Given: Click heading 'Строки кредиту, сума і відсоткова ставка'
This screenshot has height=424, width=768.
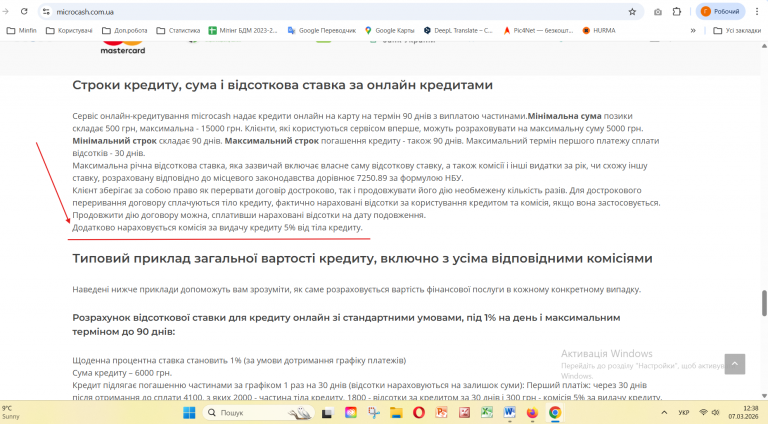Looking at the screenshot, I should coord(283,85).
